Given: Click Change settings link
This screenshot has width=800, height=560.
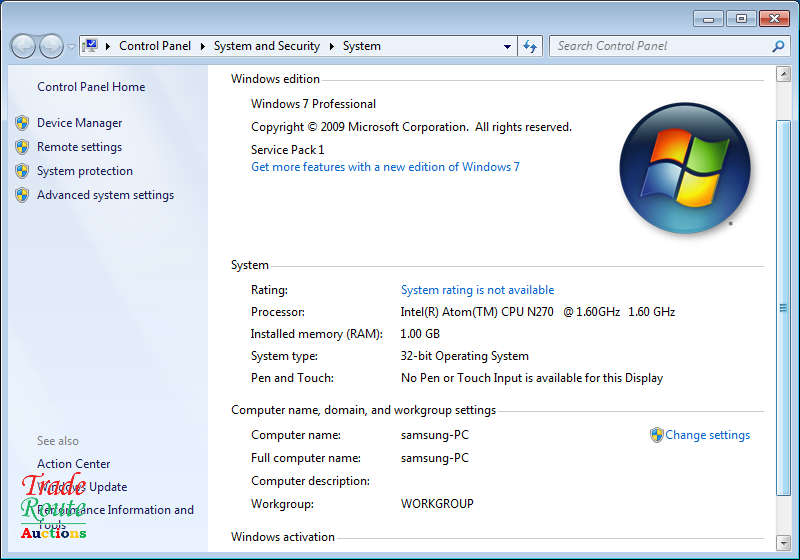Looking at the screenshot, I should click(708, 435).
